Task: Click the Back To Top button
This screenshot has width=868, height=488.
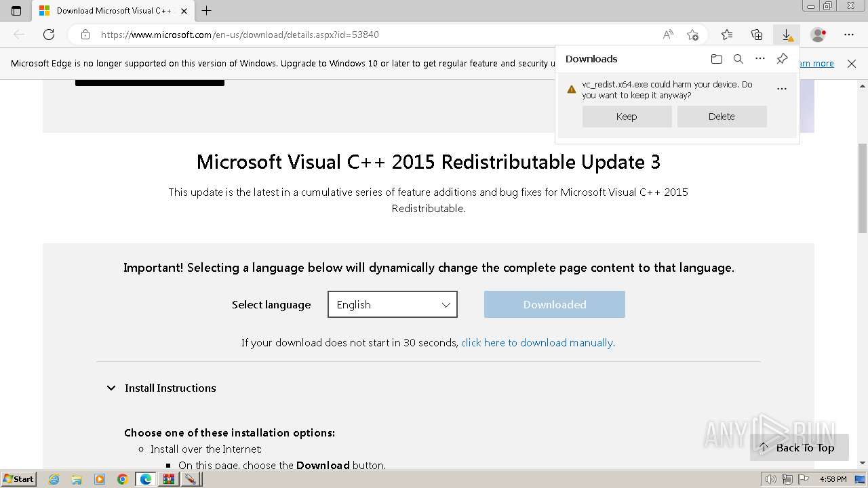Action: click(797, 447)
